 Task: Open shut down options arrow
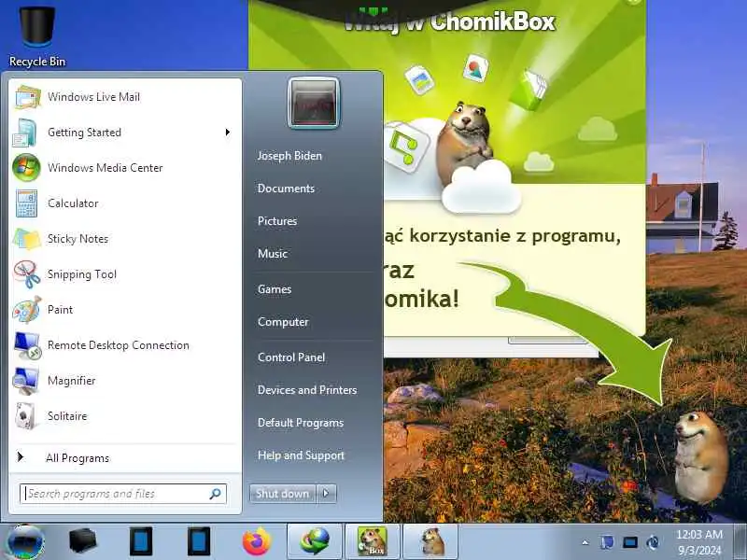click(x=326, y=494)
